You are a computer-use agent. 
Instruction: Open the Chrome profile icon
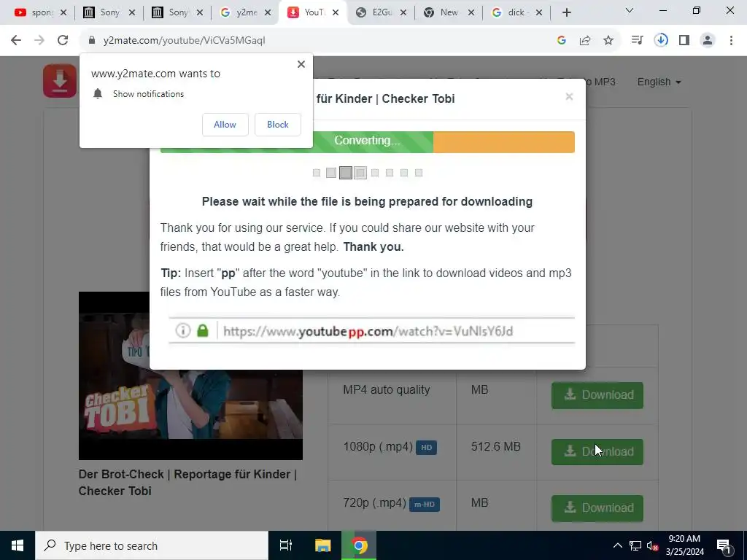pyautogui.click(x=708, y=41)
